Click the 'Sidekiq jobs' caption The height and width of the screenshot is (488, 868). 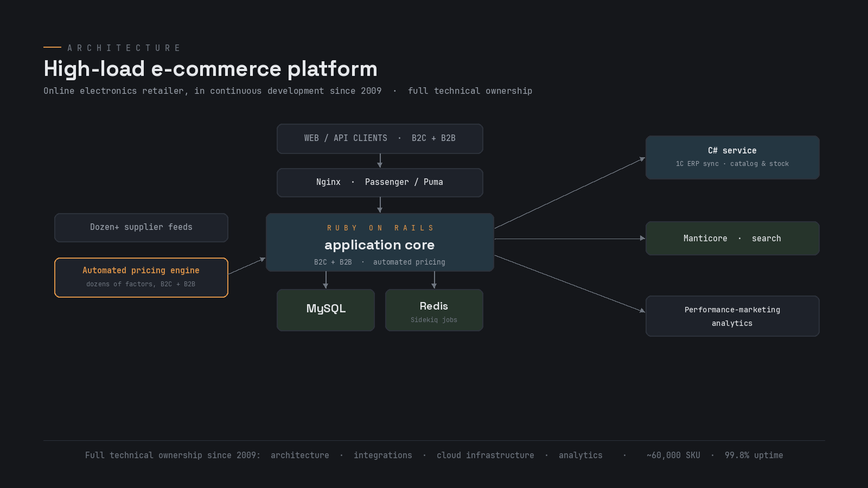click(434, 320)
